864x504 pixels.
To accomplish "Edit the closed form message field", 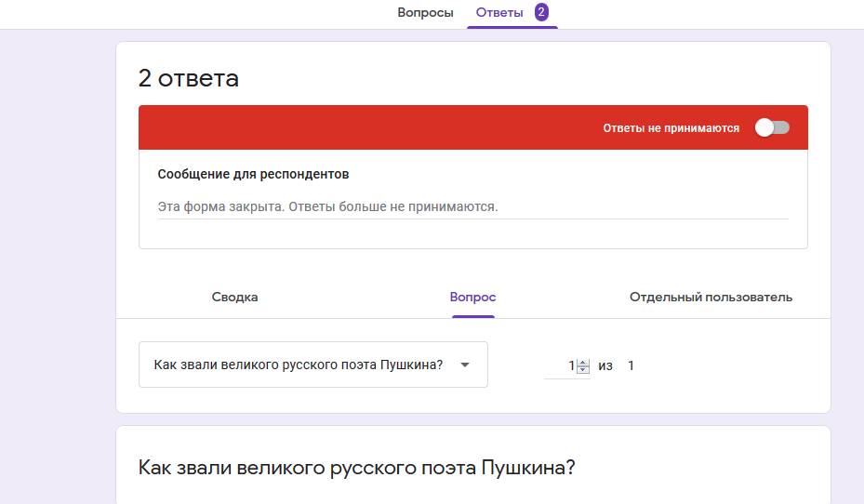I will pyautogui.click(x=472, y=206).
